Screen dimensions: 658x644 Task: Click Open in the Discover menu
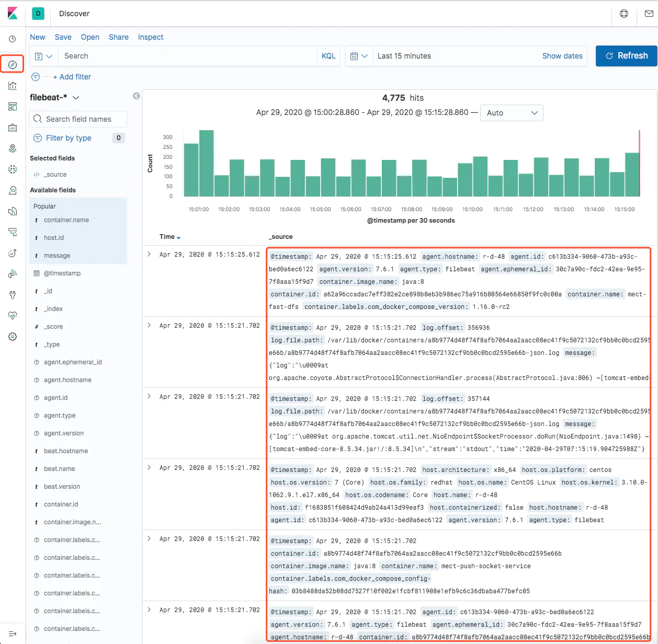click(90, 37)
